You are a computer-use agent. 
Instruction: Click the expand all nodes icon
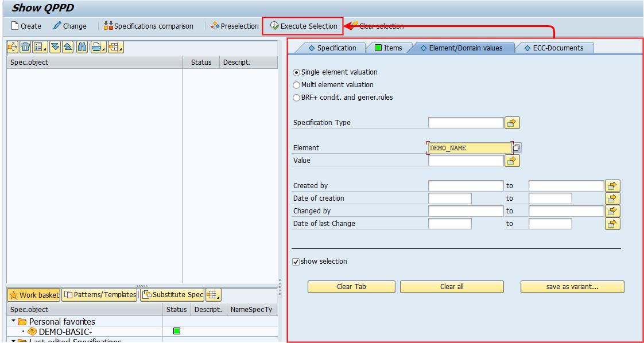[x=55, y=47]
